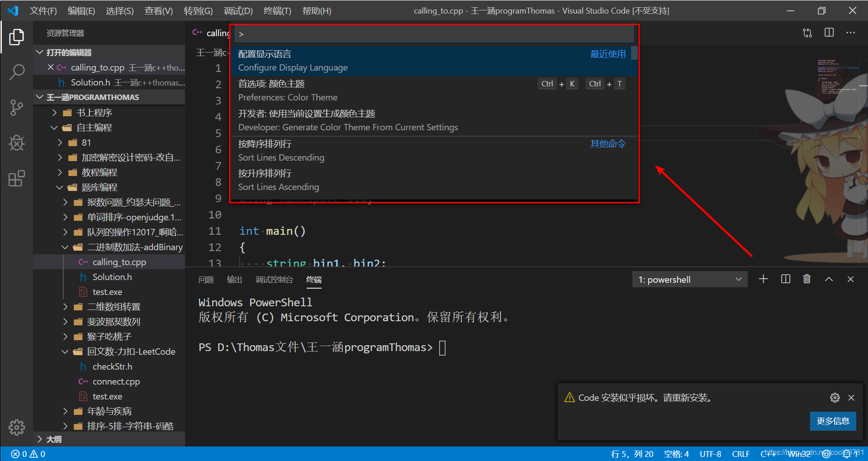The height and width of the screenshot is (461, 868).
Task: Select Preferences: Color Theme command
Action: click(434, 90)
